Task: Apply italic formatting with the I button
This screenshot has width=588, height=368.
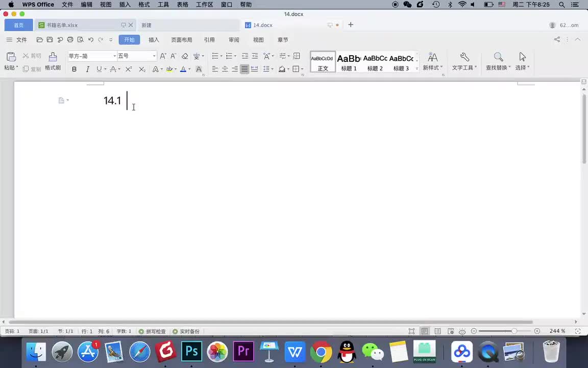Action: [87, 69]
